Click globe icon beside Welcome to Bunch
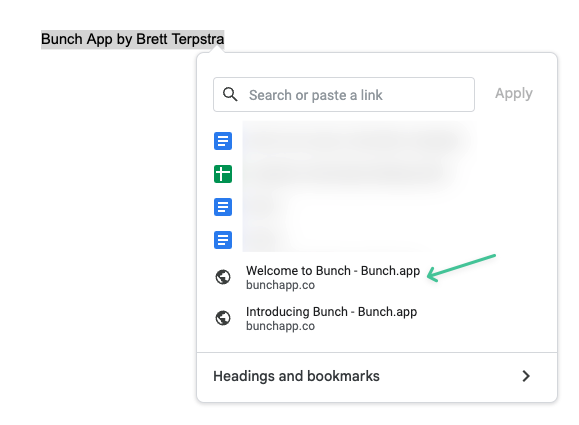Image resolution: width=579 pixels, height=425 pixels. click(223, 277)
